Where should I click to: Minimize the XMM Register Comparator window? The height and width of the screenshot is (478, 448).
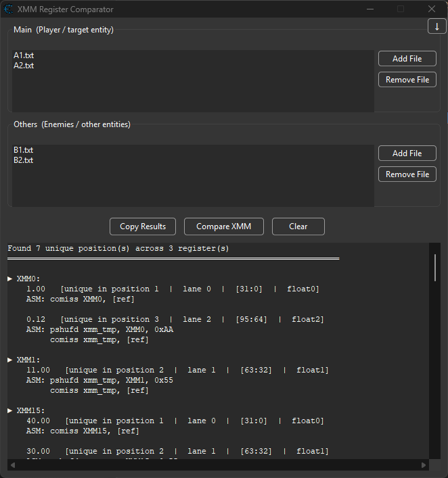pyautogui.click(x=370, y=9)
